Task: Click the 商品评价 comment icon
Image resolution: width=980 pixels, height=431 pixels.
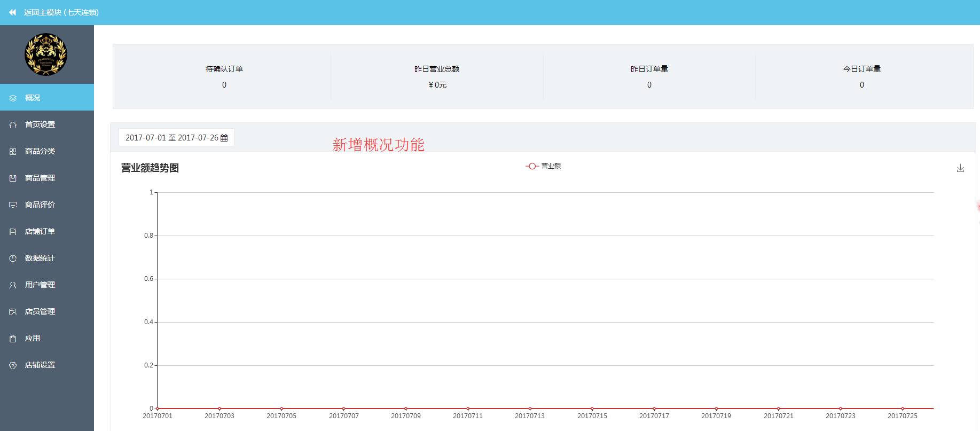Action: (x=13, y=205)
